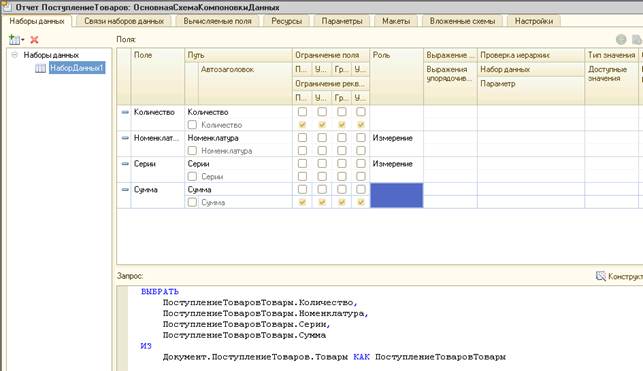Image resolution: width=643 pixels, height=371 pixels.
Task: Click the Путь column header
Action: [238, 55]
